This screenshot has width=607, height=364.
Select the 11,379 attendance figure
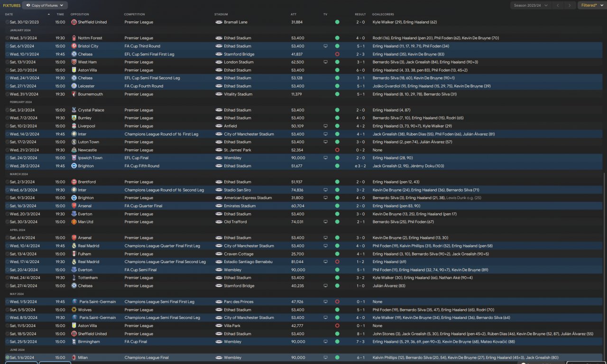[x=297, y=94]
